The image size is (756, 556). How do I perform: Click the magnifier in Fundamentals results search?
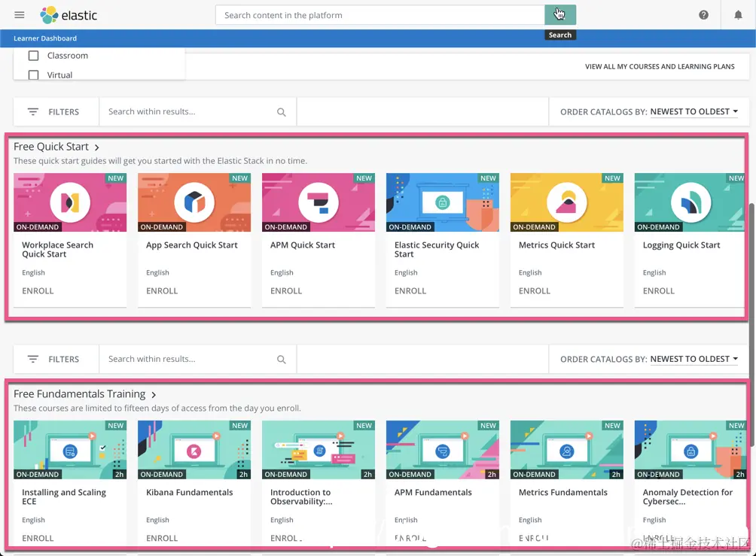click(x=282, y=359)
